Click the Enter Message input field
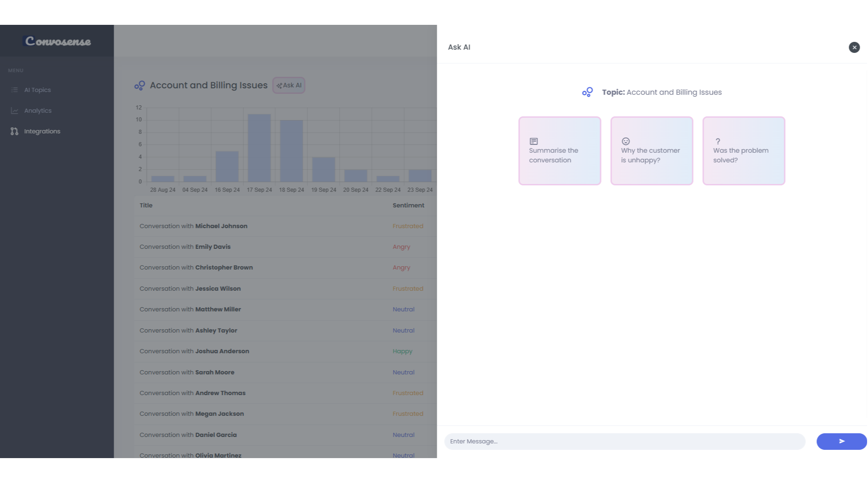868x488 pixels. [x=624, y=441]
